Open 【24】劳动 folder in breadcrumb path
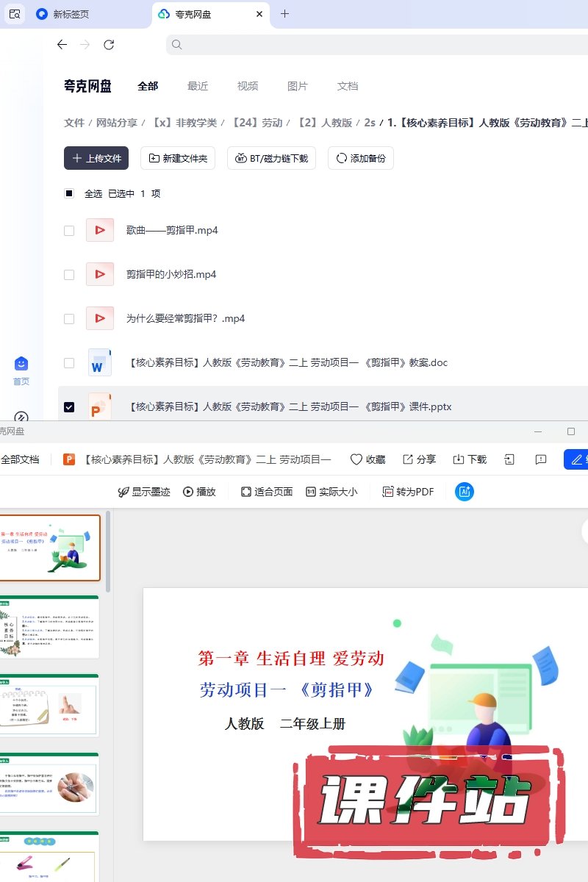Screen dimensions: 588x882 click(x=257, y=123)
